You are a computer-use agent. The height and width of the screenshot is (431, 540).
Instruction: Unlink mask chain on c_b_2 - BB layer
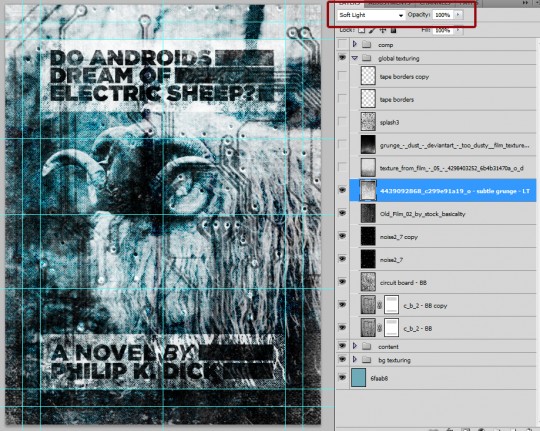pos(380,328)
